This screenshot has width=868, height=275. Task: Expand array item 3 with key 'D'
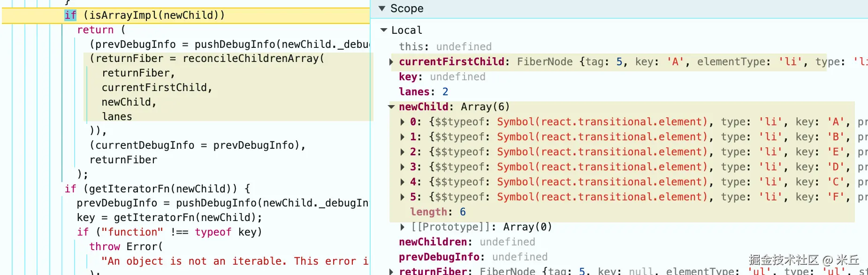pos(403,167)
